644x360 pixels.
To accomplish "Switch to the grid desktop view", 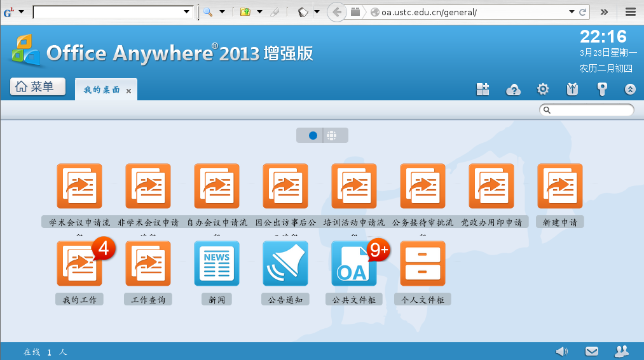I will pos(331,135).
